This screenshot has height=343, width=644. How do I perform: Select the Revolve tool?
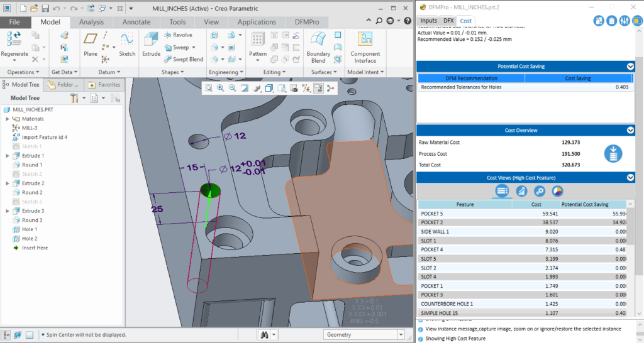tap(178, 35)
